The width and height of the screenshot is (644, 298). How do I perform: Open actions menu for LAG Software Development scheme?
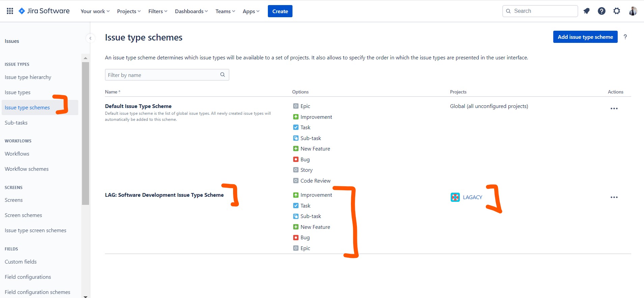(x=614, y=197)
